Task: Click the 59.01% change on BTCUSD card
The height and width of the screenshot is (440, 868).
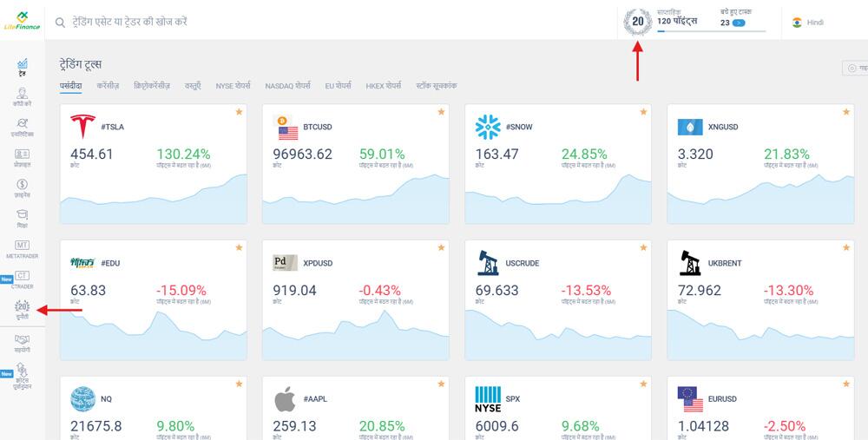Action: point(382,154)
